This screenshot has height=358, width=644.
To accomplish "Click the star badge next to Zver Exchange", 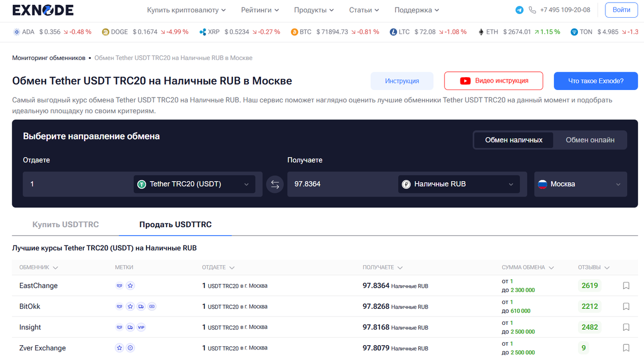I will pos(119,348).
